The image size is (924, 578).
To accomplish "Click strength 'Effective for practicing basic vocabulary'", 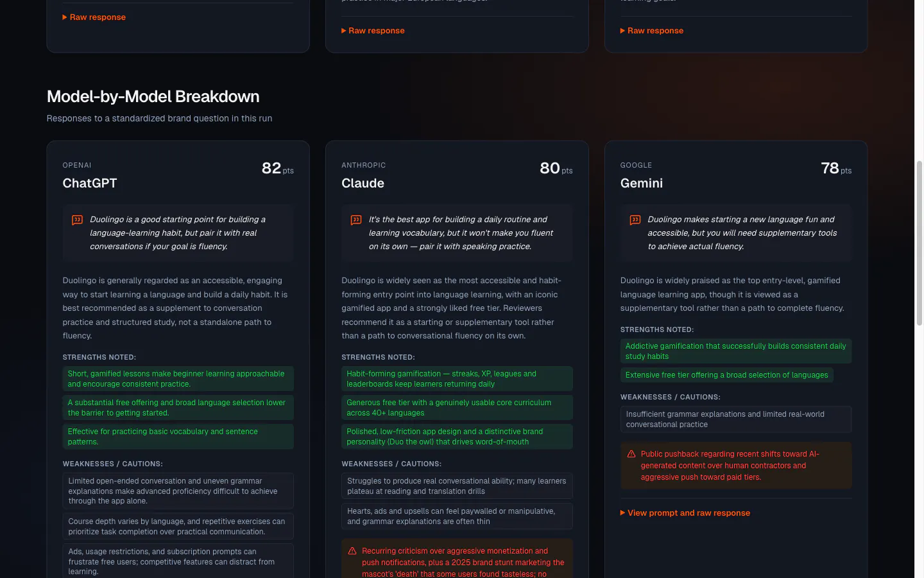I will 178,437.
